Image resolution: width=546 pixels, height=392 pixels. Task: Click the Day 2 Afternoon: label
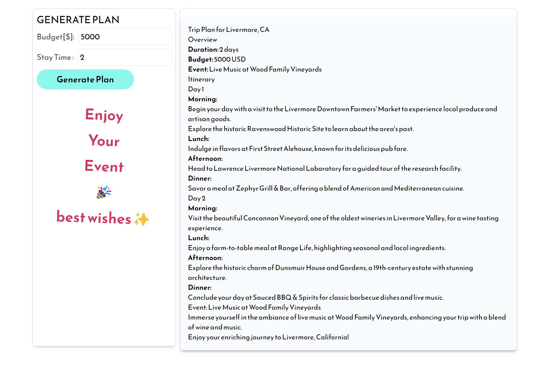[205, 258]
